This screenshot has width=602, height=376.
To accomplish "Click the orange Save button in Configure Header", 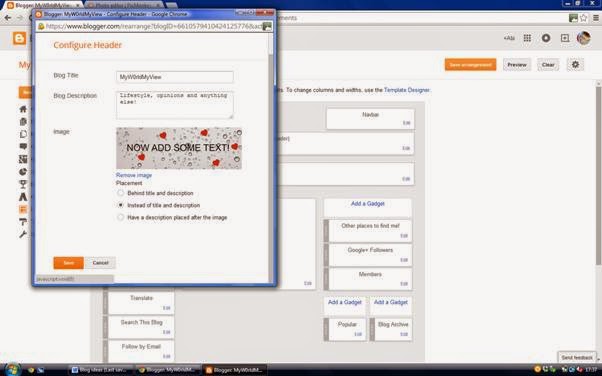I will point(68,263).
